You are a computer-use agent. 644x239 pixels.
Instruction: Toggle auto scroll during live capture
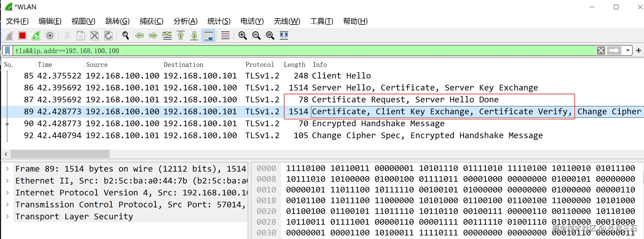(208, 36)
